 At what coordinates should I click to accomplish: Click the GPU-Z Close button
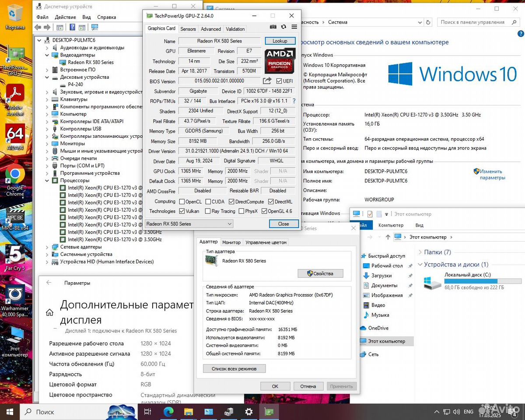pyautogui.click(x=283, y=224)
